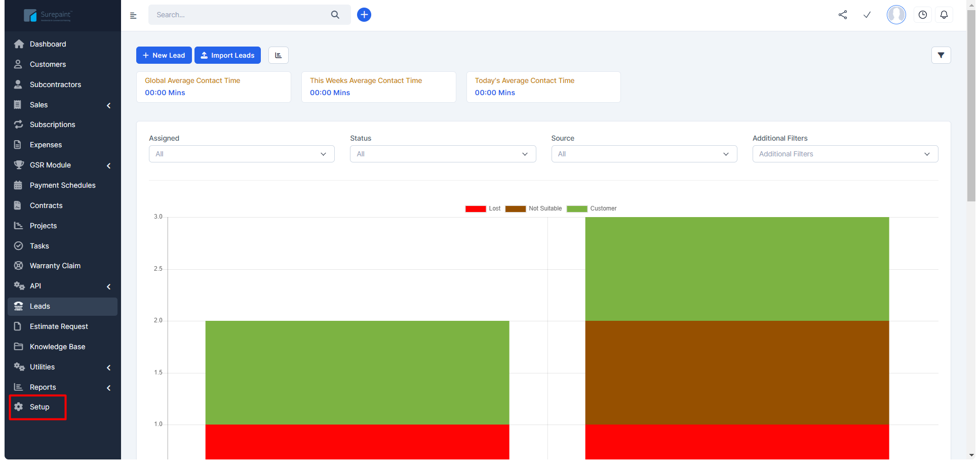Viewport: 980px width, 463px height.
Task: Open Subcontractors menu item
Action: click(63, 85)
